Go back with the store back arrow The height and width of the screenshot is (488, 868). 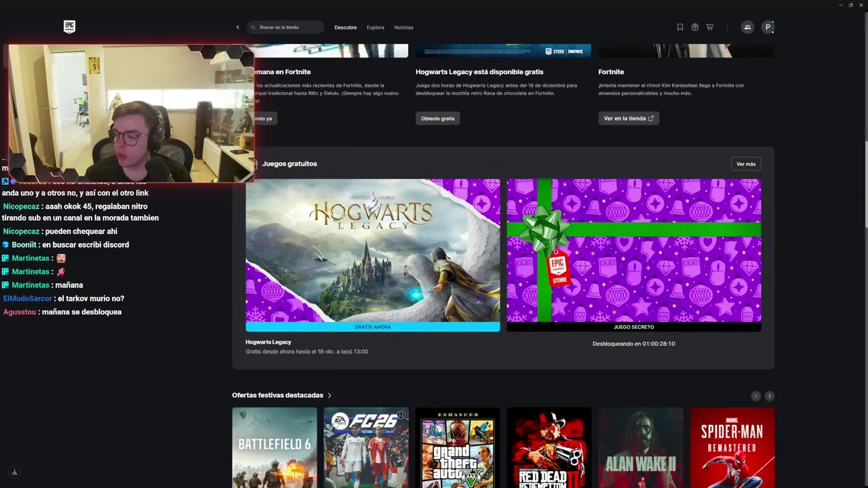point(237,27)
